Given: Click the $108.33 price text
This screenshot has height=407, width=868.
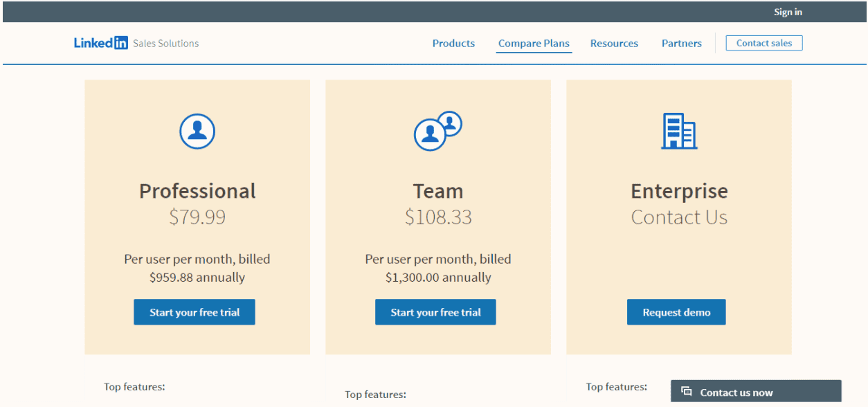Looking at the screenshot, I should tap(438, 217).
